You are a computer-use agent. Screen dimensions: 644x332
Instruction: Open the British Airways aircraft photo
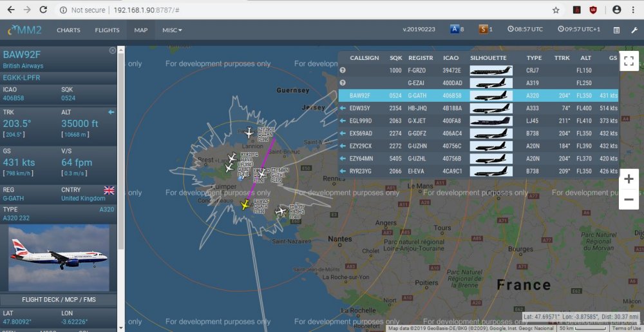[x=59, y=258]
